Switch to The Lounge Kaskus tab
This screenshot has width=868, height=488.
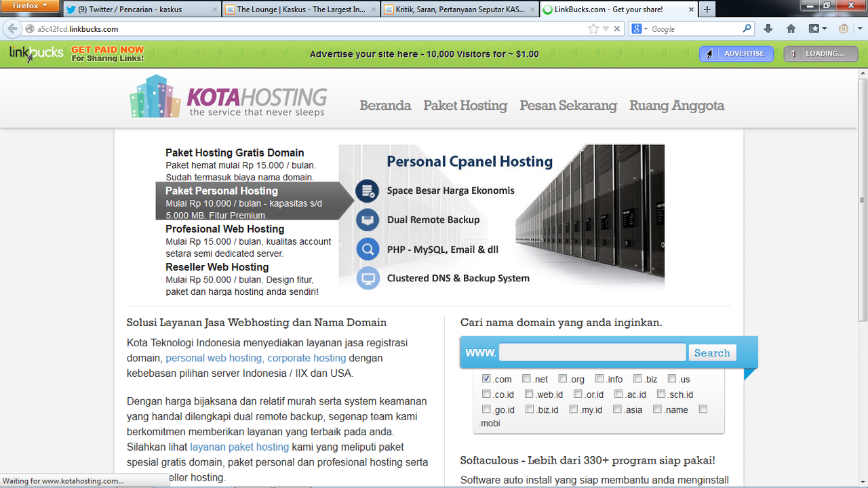point(301,10)
